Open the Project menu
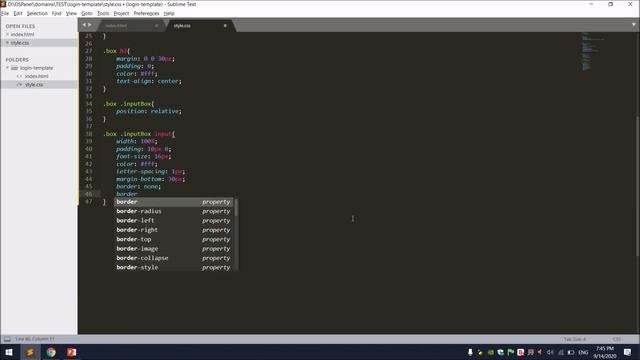This screenshot has width=640, height=360. coord(121,13)
